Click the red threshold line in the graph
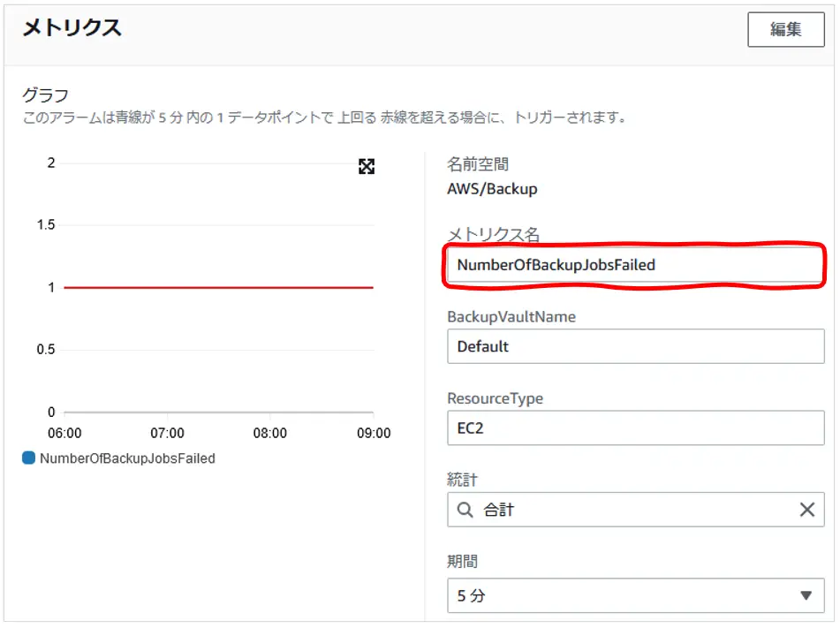840x628 pixels. pos(218,288)
